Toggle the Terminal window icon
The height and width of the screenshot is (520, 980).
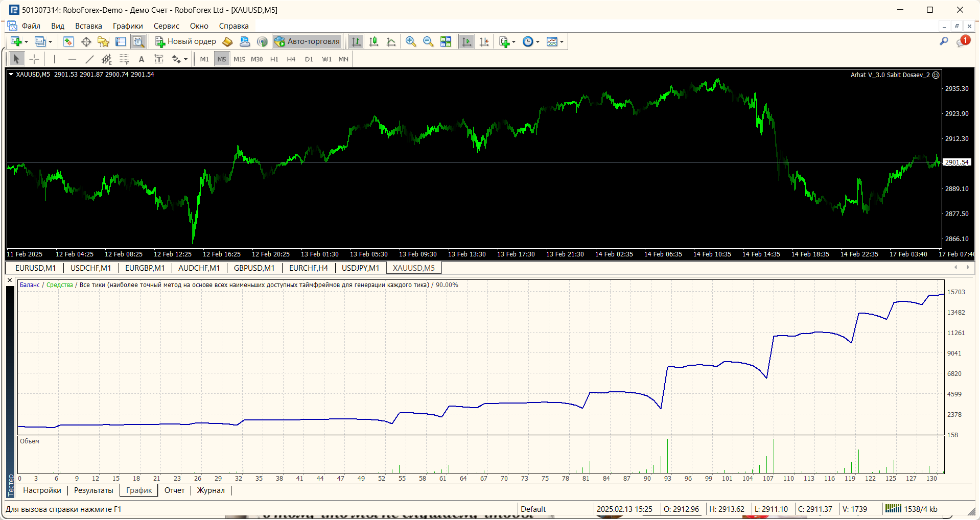coord(121,41)
